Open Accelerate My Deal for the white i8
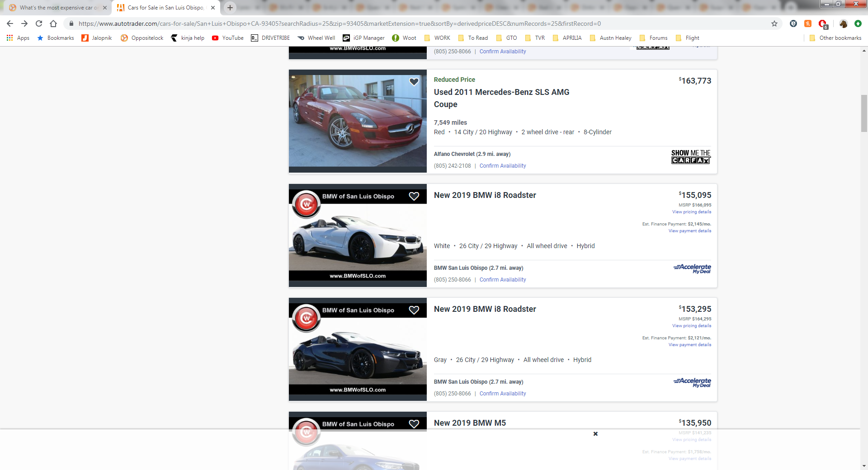 (692, 268)
